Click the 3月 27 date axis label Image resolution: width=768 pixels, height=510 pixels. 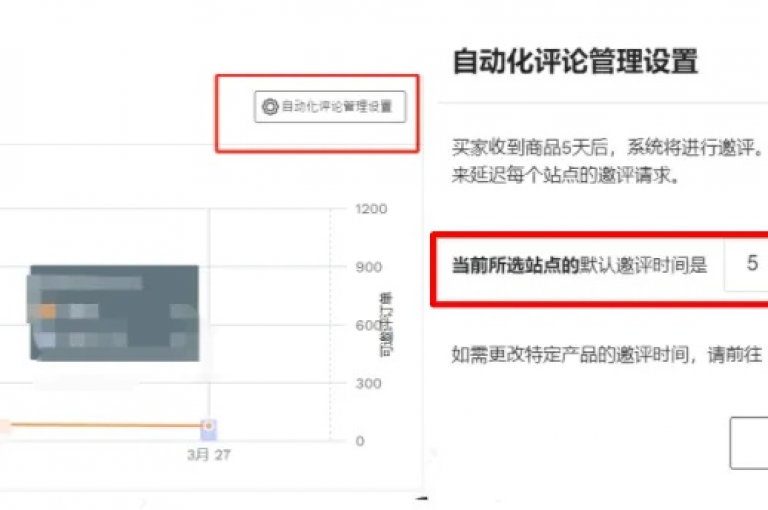[x=209, y=455]
